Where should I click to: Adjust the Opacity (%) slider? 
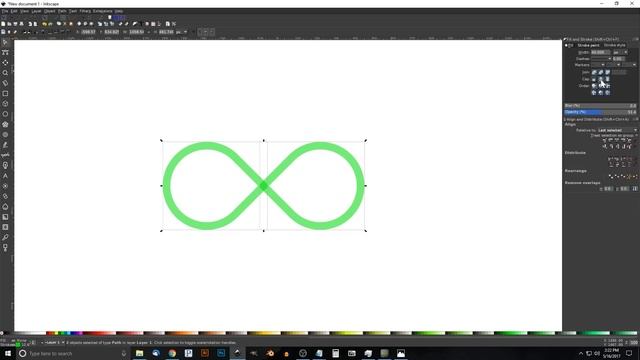[600, 112]
